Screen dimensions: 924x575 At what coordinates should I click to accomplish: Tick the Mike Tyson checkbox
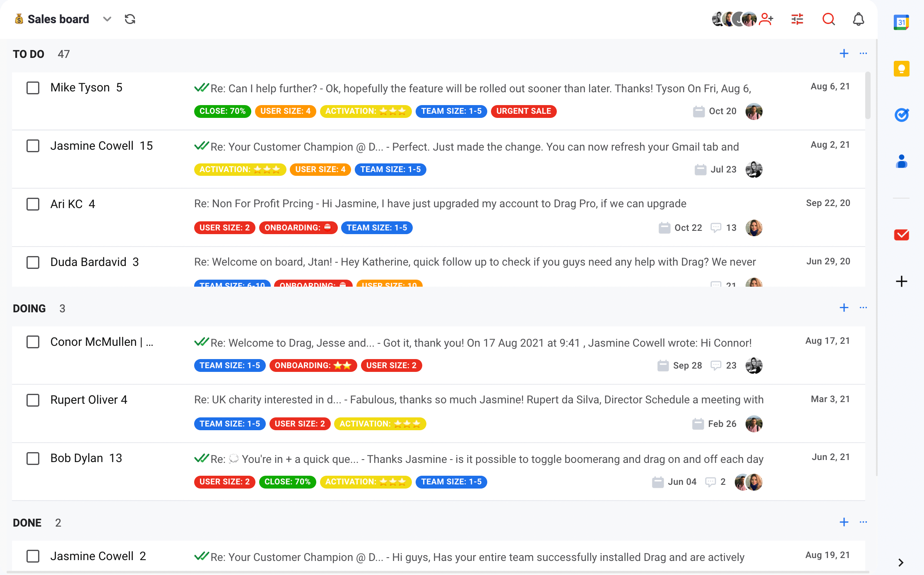pos(33,88)
